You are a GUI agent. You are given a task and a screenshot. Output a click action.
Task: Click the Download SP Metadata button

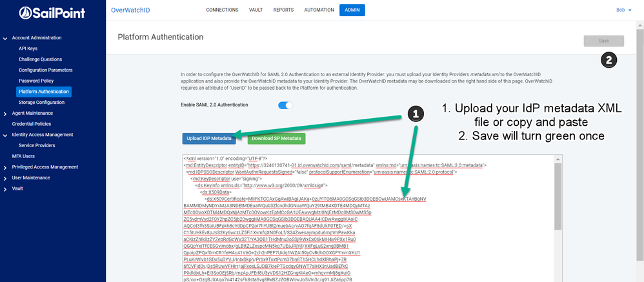276,139
